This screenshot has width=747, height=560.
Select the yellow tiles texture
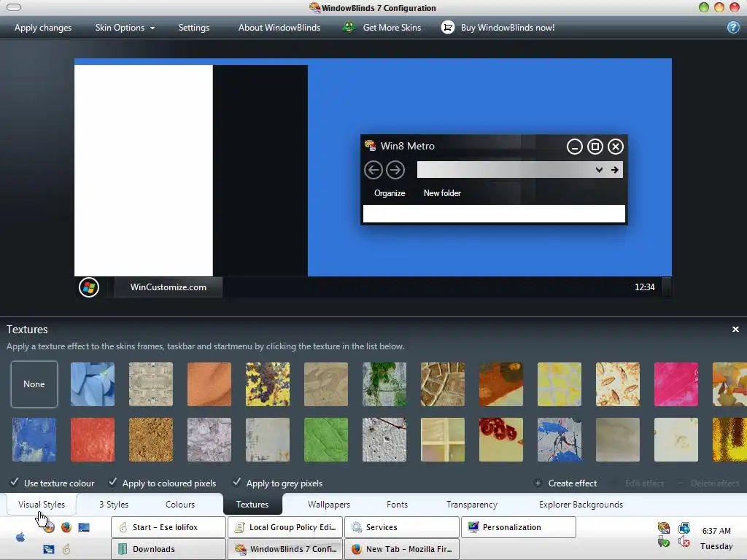560,384
